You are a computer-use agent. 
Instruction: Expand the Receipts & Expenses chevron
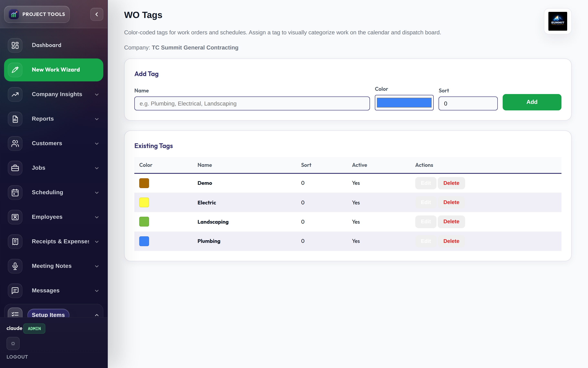[x=97, y=242]
